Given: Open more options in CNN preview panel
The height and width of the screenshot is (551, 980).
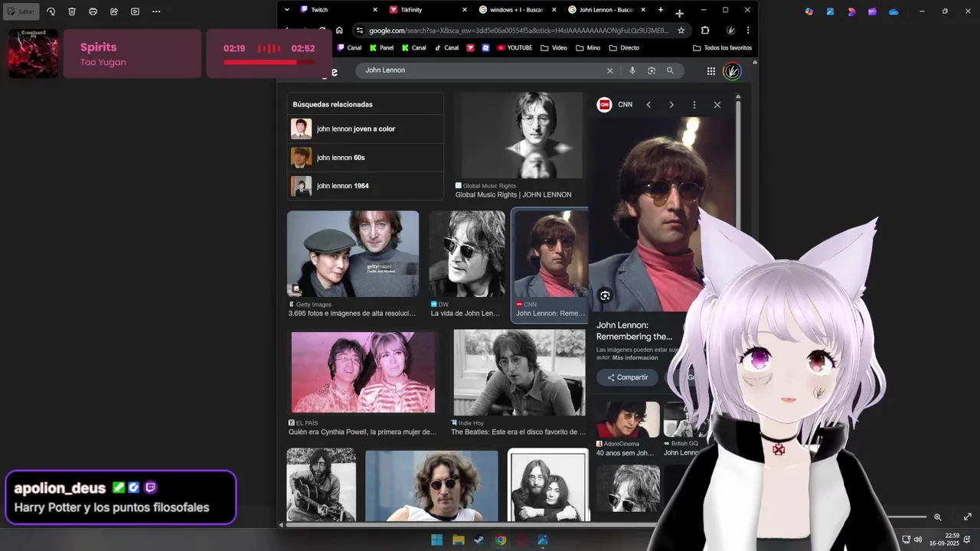Looking at the screenshot, I should pyautogui.click(x=694, y=105).
